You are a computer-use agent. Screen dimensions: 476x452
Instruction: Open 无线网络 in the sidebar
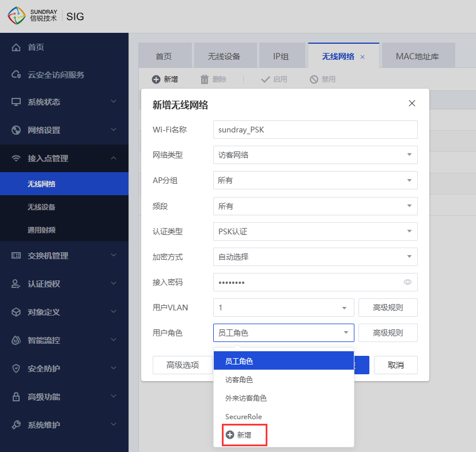64,184
